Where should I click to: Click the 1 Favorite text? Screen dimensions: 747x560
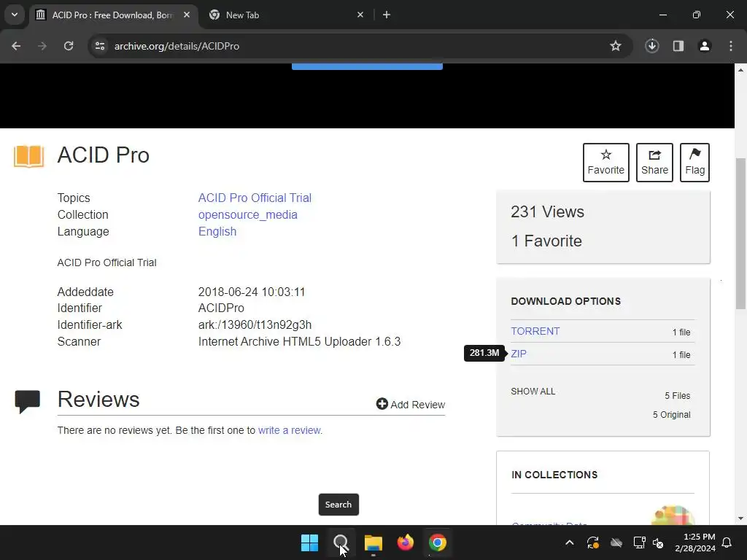click(x=546, y=241)
